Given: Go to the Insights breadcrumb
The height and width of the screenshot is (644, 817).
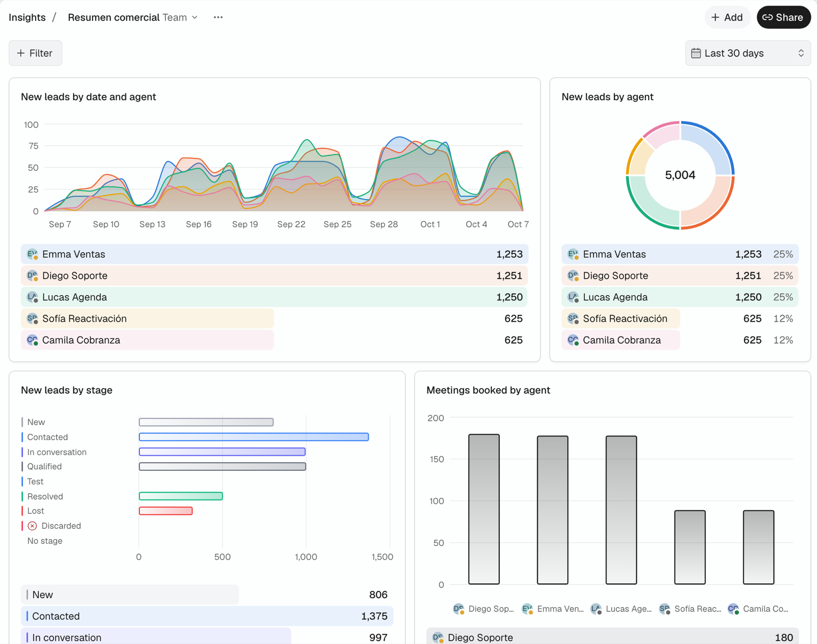Looking at the screenshot, I should [x=27, y=17].
